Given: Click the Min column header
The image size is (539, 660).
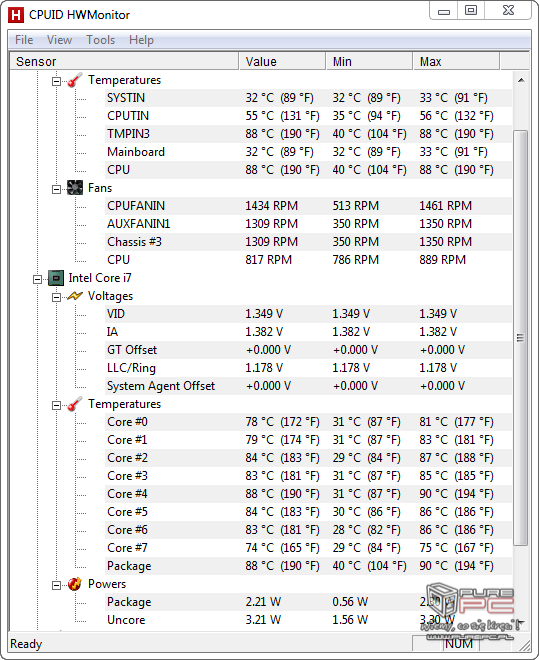Looking at the screenshot, I should (x=369, y=61).
